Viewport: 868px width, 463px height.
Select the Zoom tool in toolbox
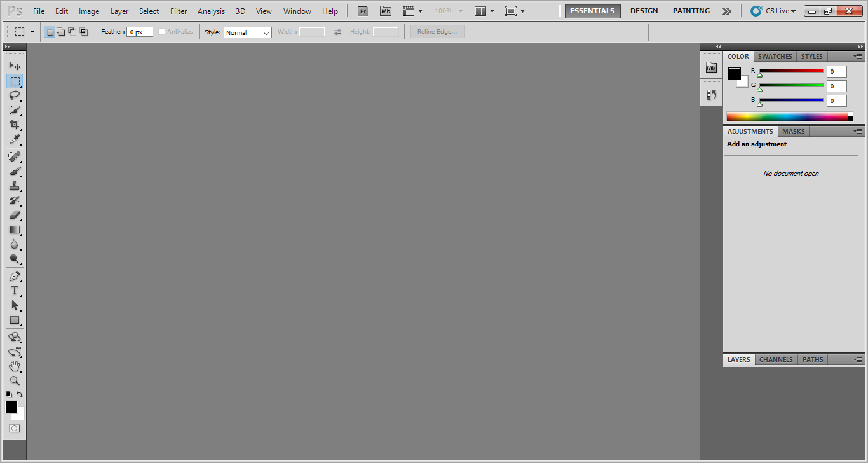[14, 381]
